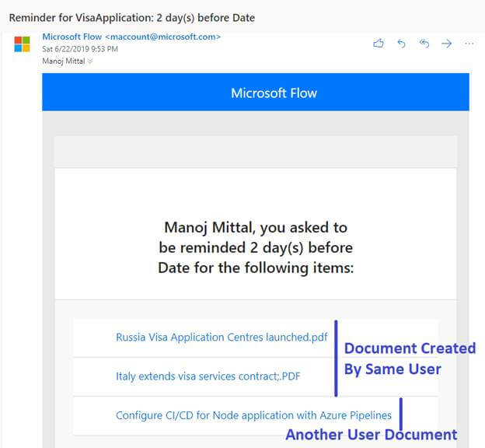Select the email subject Reminder for VisaApplication
The image size is (485, 448).
point(132,18)
